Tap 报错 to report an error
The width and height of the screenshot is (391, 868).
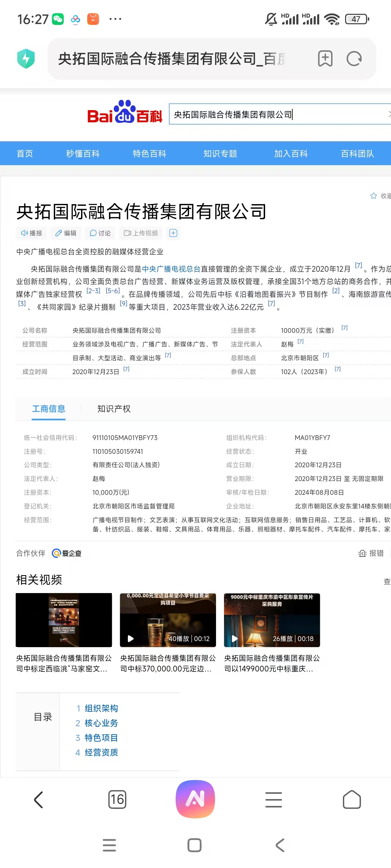[371, 553]
